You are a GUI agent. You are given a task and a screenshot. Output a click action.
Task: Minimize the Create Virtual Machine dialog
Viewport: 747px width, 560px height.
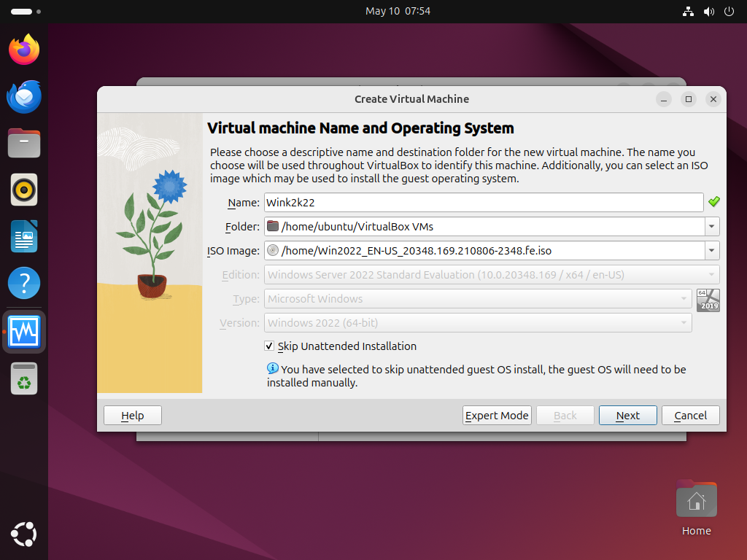tap(664, 99)
